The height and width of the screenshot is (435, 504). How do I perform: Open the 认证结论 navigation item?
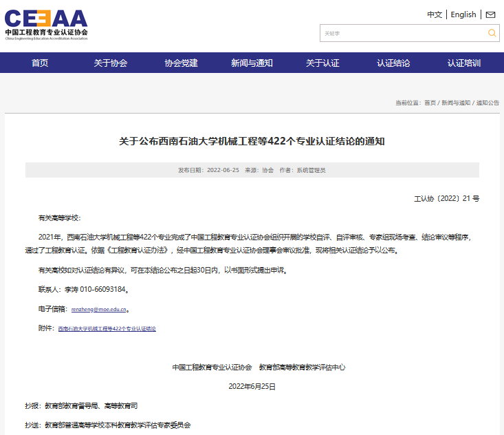pos(393,63)
